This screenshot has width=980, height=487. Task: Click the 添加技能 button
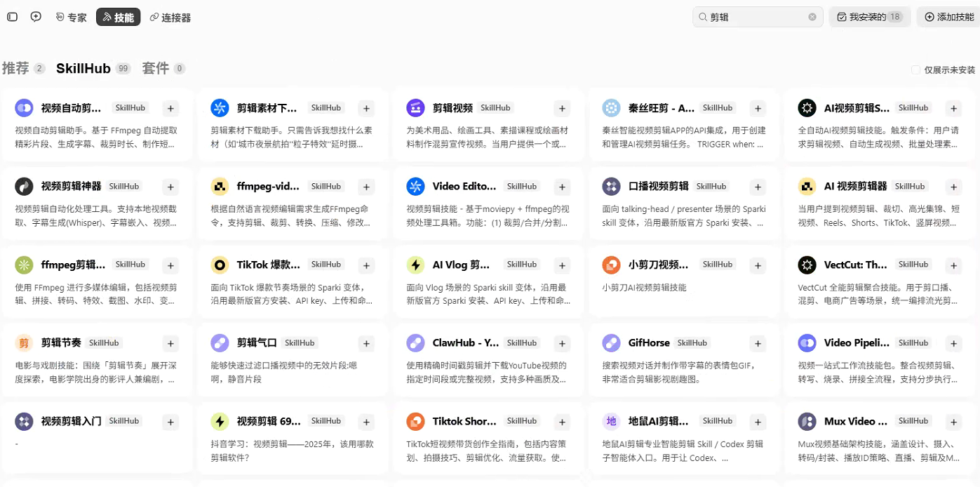point(948,17)
